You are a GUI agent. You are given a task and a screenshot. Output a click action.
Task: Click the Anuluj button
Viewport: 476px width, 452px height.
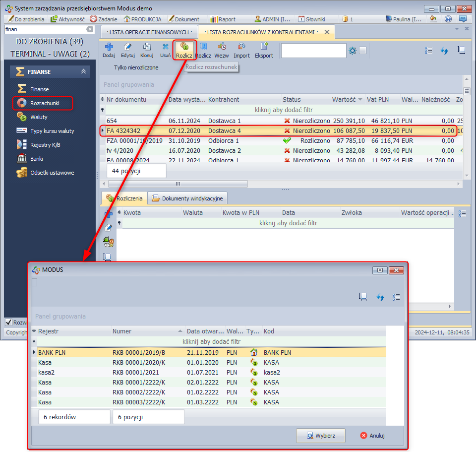click(372, 436)
